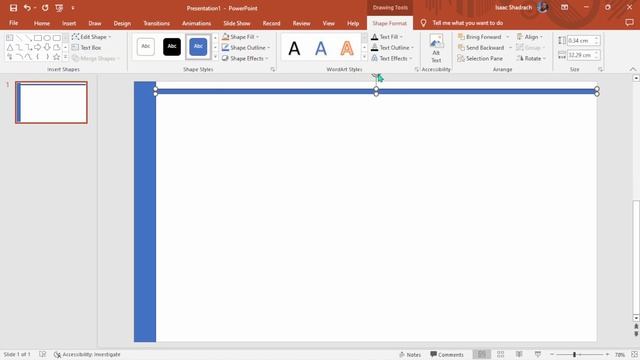Screen dimensions: 640x360
Task: Select the rectangle shape in shapes gallery
Action: [x=38, y=38]
